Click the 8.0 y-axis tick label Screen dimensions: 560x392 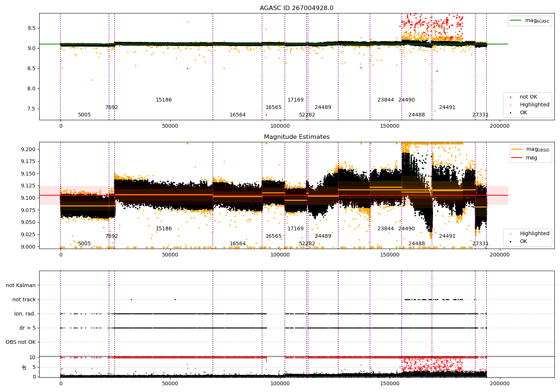point(31,88)
